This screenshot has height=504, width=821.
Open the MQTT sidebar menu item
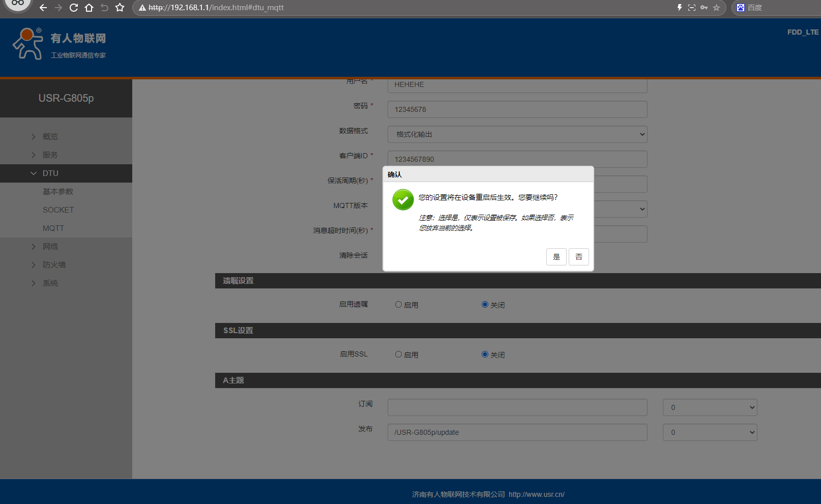(53, 228)
